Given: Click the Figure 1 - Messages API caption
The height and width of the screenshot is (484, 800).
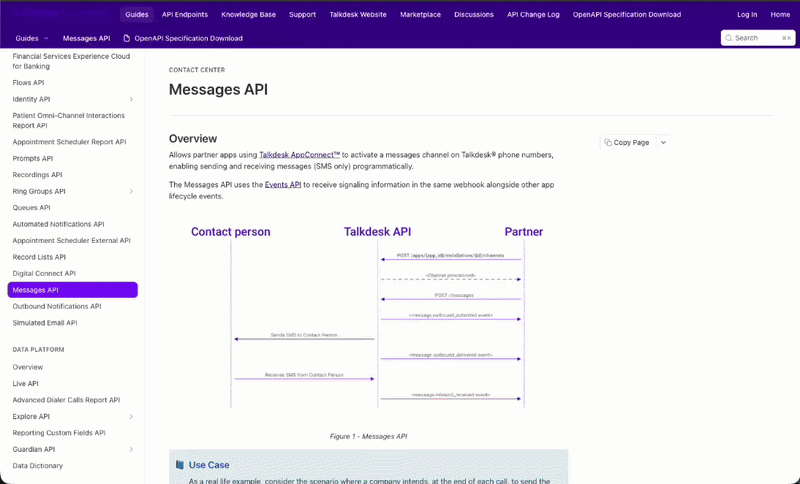Looking at the screenshot, I should click(x=368, y=436).
